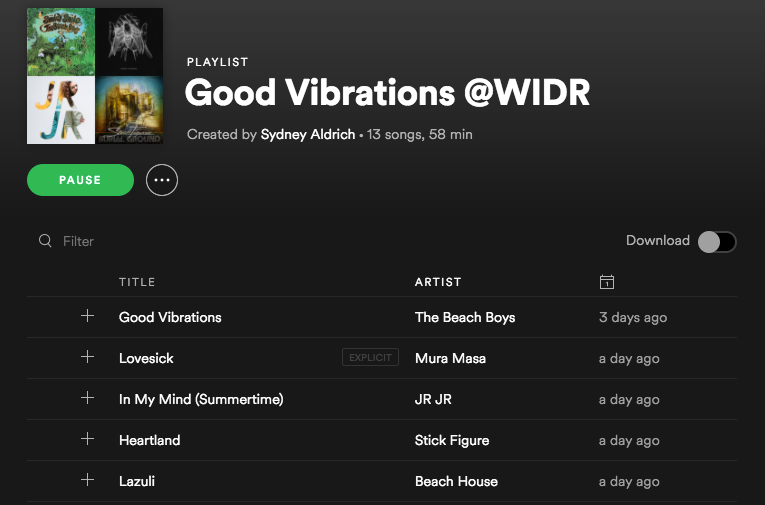Click the playlist cover art collage
The height and width of the screenshot is (505, 765).
[x=95, y=76]
